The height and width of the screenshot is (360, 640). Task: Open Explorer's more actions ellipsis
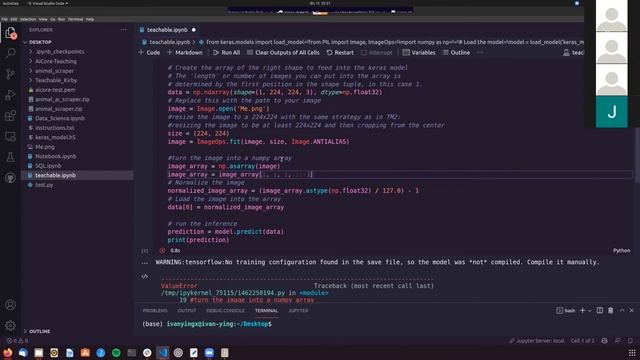pyautogui.click(x=124, y=30)
